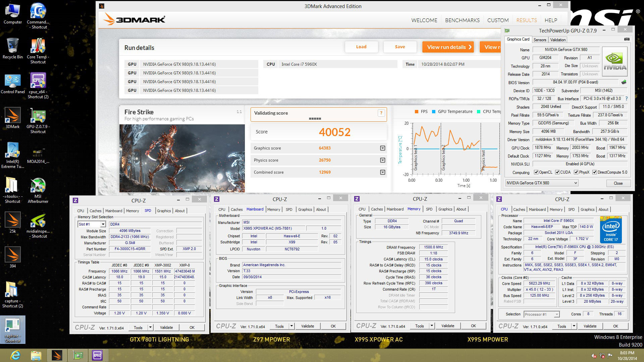Image resolution: width=644 pixels, height=362 pixels.
Task: Click the Save button in Run details
Action: [x=399, y=47]
